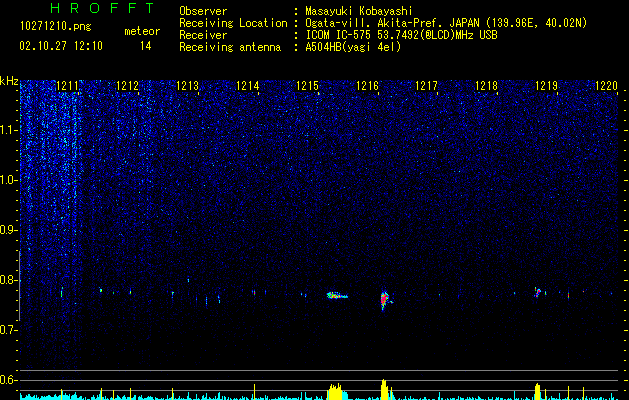The width and height of the screenshot is (629, 400).
Task: Click the 1216 time marker
Action: pos(367,86)
